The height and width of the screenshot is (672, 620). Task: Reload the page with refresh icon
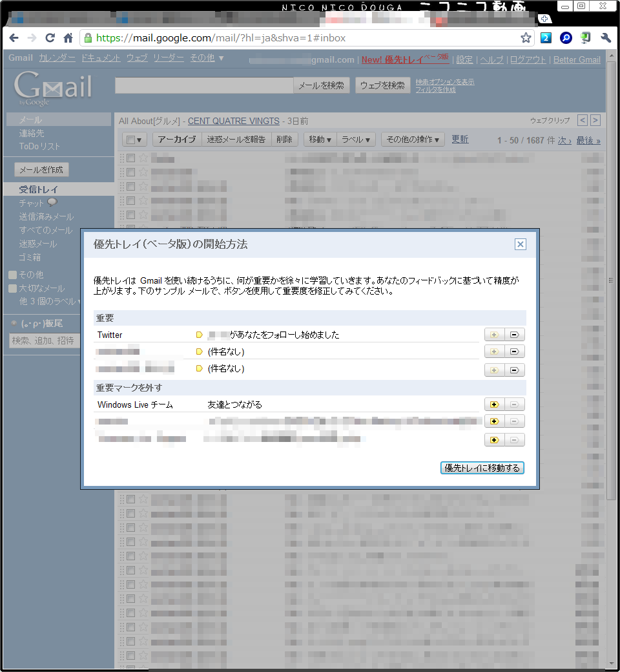(x=50, y=37)
